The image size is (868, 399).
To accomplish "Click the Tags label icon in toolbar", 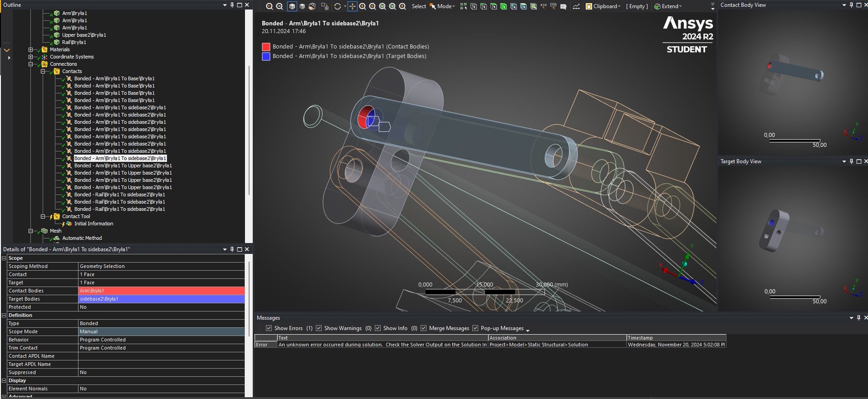I will point(553,6).
